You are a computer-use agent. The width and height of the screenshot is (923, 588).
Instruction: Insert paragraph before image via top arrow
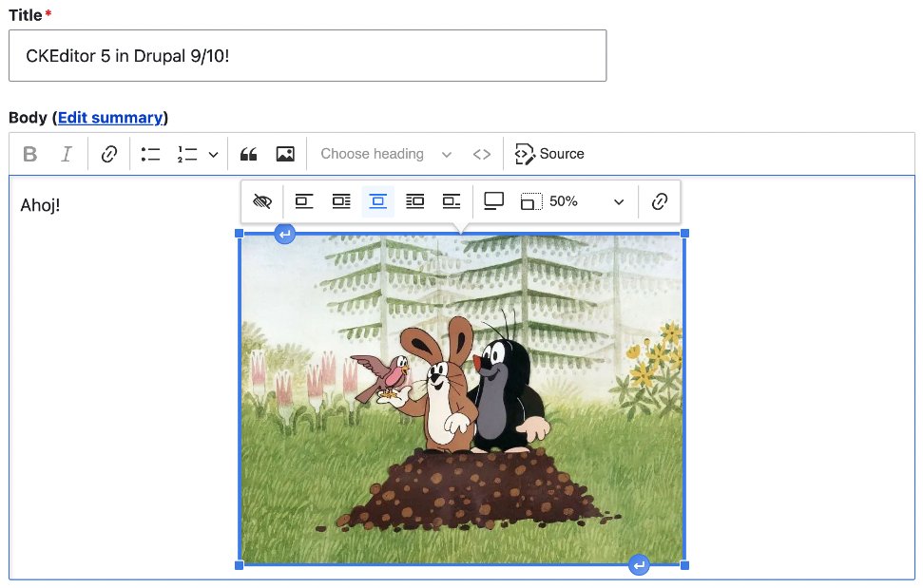285,234
